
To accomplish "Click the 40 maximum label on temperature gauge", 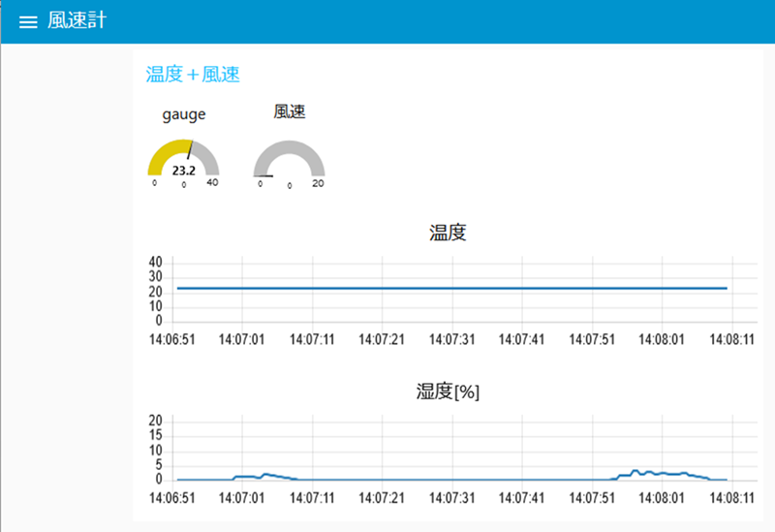I will coord(212,183).
